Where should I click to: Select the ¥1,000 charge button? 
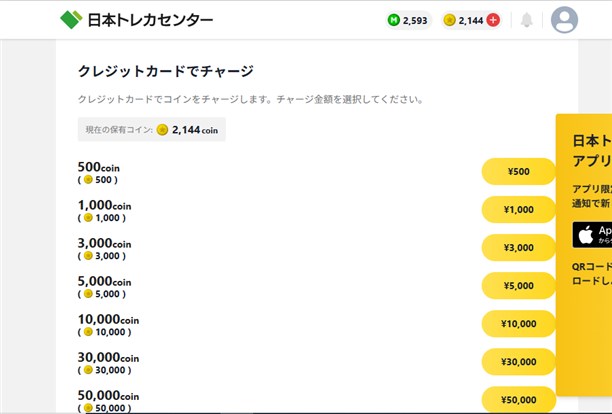pyautogui.click(x=518, y=209)
